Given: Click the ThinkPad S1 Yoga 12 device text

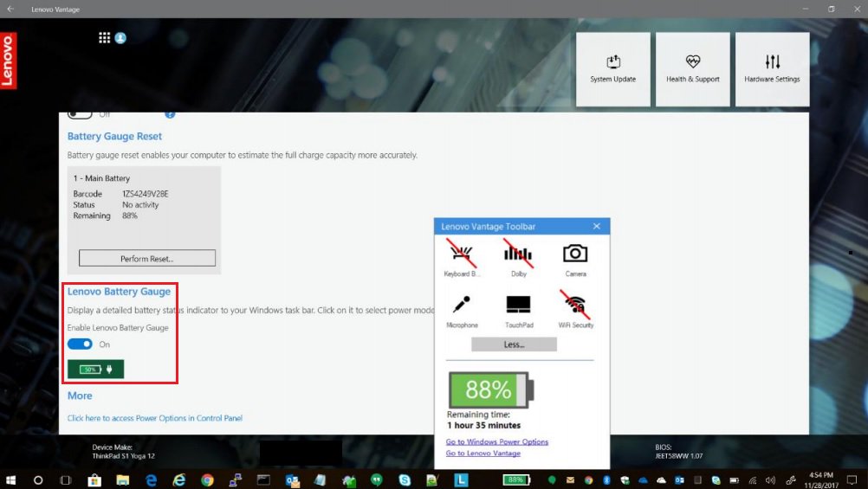Looking at the screenshot, I should pos(124,456).
